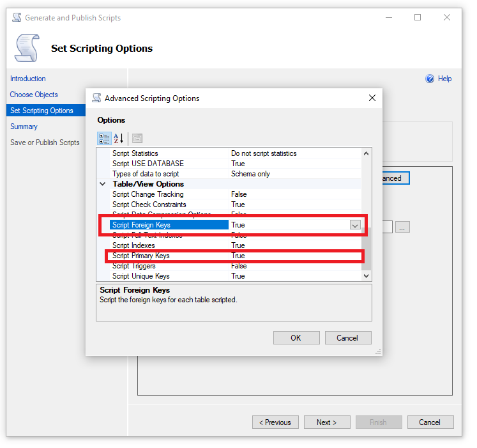Go to the Choose Objects wizard page
Image resolution: width=477 pixels, height=448 pixels.
click(34, 95)
